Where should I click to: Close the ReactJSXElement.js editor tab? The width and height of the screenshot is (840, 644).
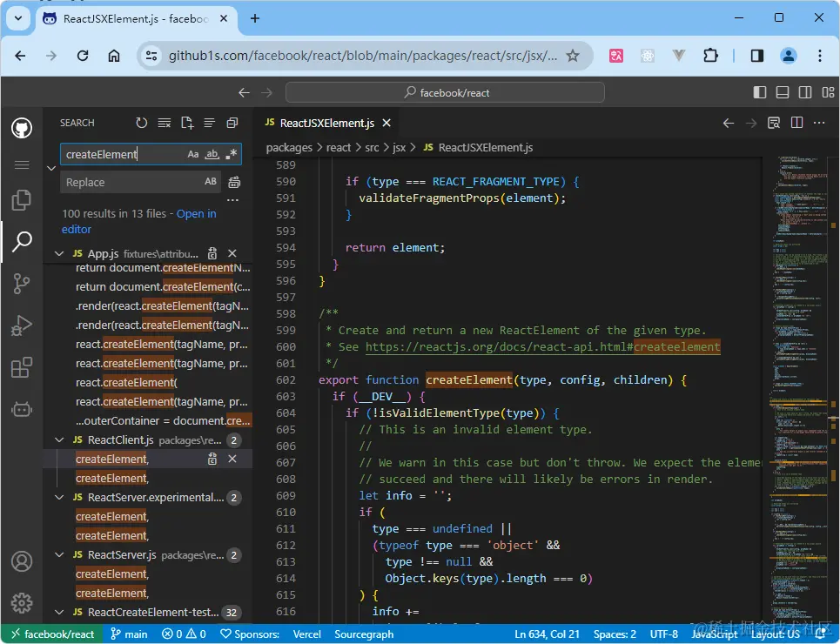[x=386, y=124]
